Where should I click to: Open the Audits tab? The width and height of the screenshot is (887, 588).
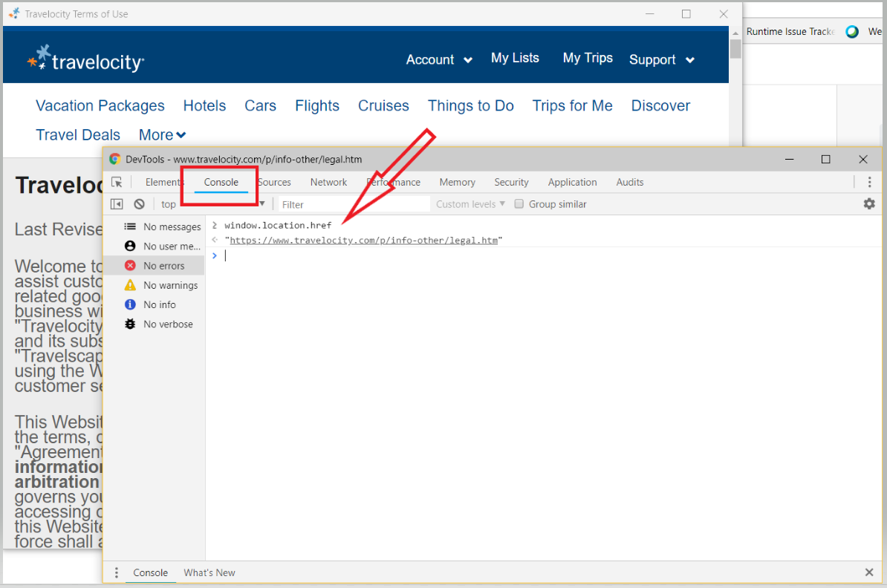630,182
